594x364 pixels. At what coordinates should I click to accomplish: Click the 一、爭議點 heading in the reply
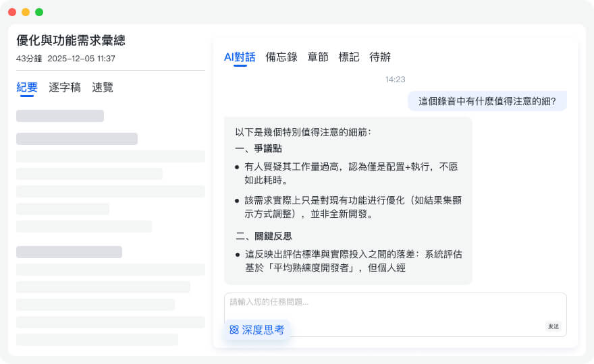(x=259, y=149)
